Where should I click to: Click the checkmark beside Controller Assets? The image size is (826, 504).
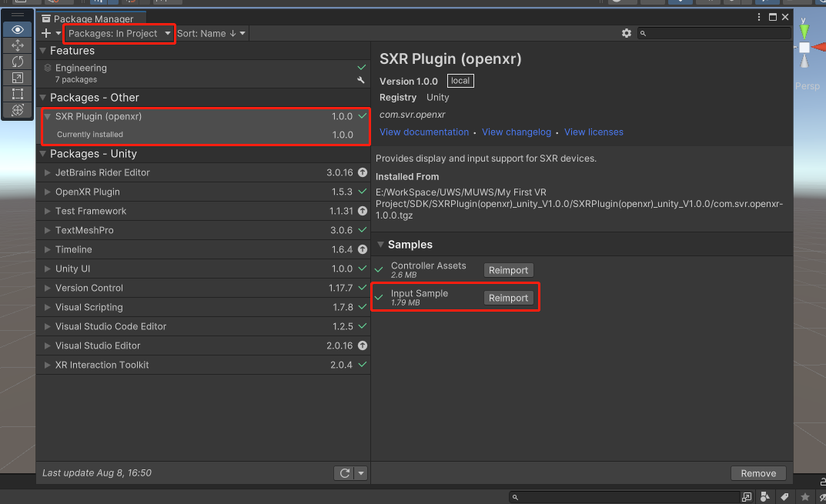point(378,269)
